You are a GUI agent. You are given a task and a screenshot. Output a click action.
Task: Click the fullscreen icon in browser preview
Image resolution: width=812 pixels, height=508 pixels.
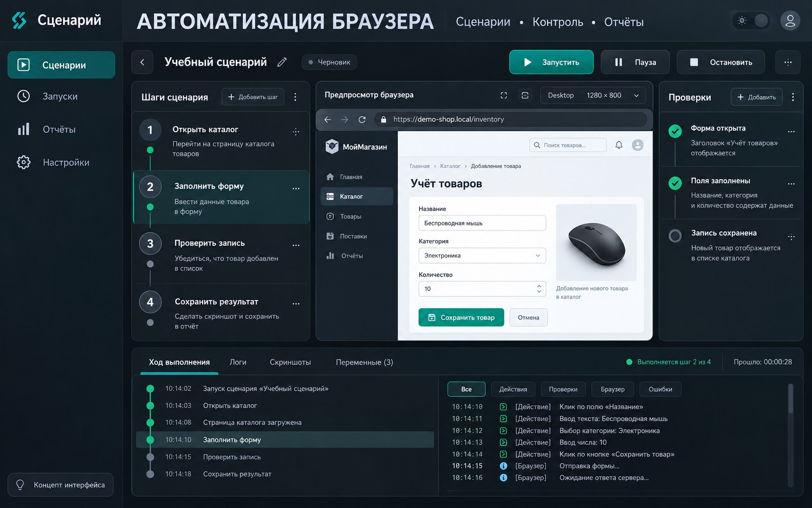click(504, 95)
